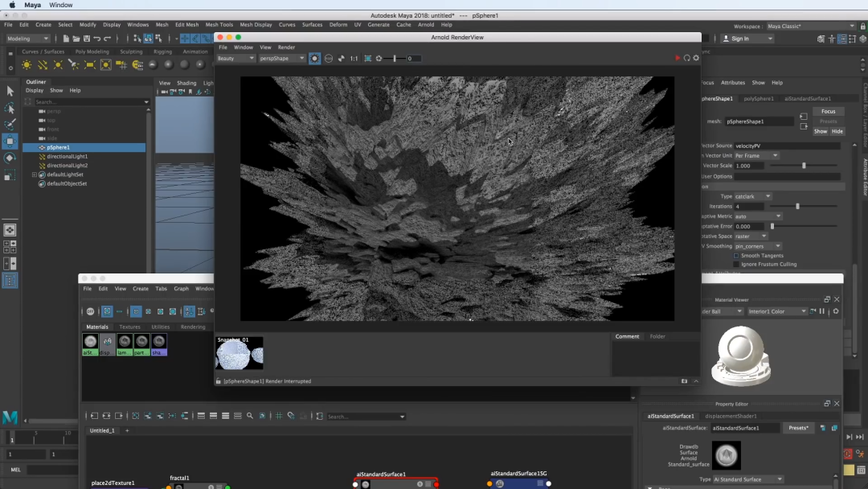The height and width of the screenshot is (489, 868).
Task: Click the ambient light shelf icon
Action: click(27, 64)
